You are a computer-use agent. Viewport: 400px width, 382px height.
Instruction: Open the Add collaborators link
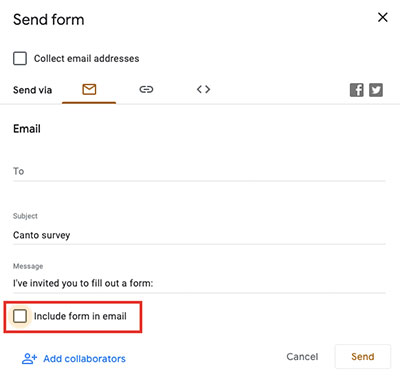coord(84,359)
